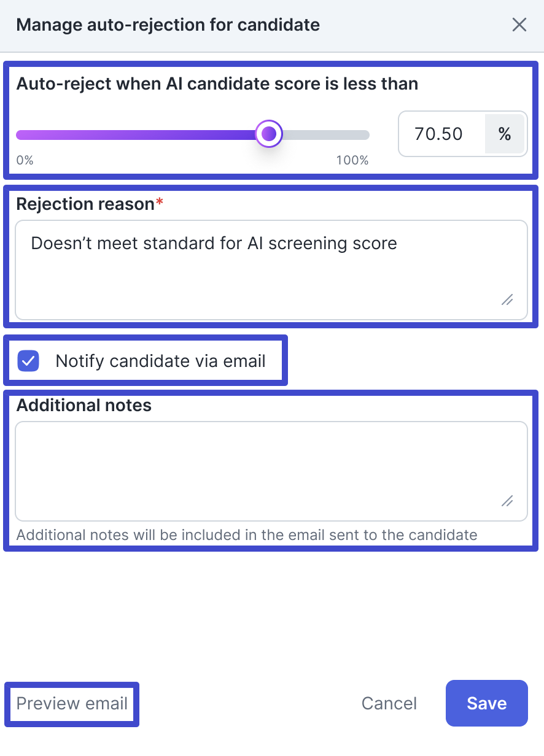Uncheck the Notify candidate via email checkbox
This screenshot has width=544, height=756.
(x=28, y=361)
